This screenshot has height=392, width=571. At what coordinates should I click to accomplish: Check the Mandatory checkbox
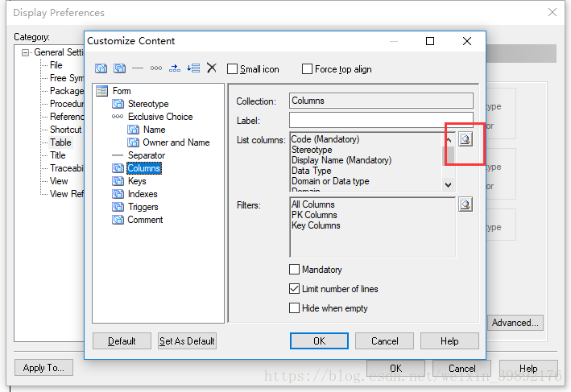pyautogui.click(x=294, y=270)
